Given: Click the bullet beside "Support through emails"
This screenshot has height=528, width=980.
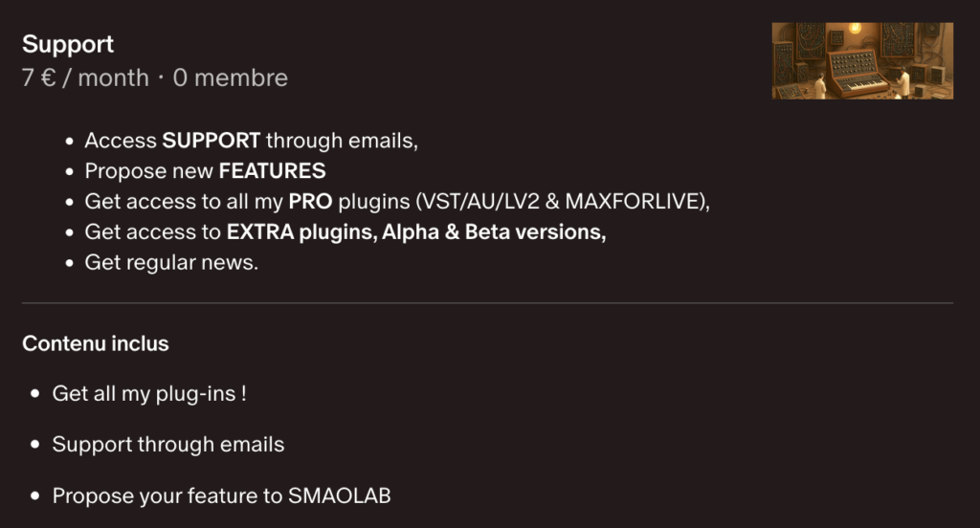Looking at the screenshot, I should coord(35,445).
